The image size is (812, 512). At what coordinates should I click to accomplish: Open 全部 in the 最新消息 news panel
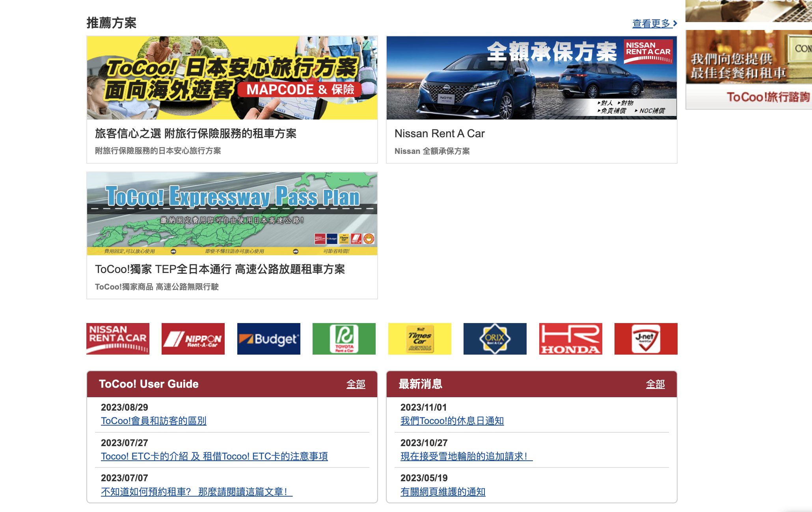click(x=656, y=384)
